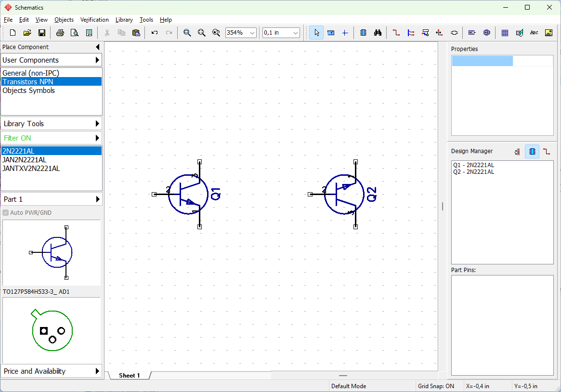Open the View menu

coord(41,20)
